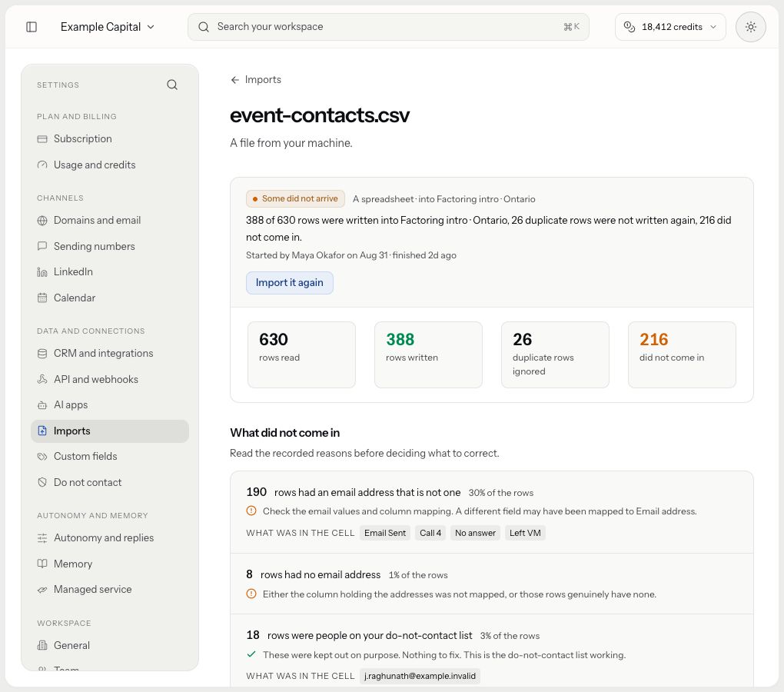The image size is (784, 692).
Task: Click the Calendar icon in sidebar
Action: click(42, 298)
